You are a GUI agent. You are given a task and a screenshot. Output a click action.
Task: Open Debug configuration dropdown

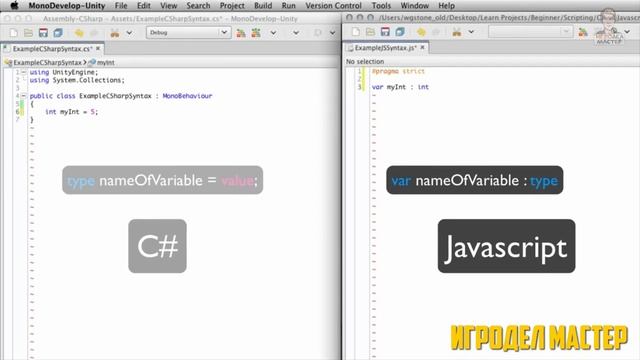[x=189, y=33]
